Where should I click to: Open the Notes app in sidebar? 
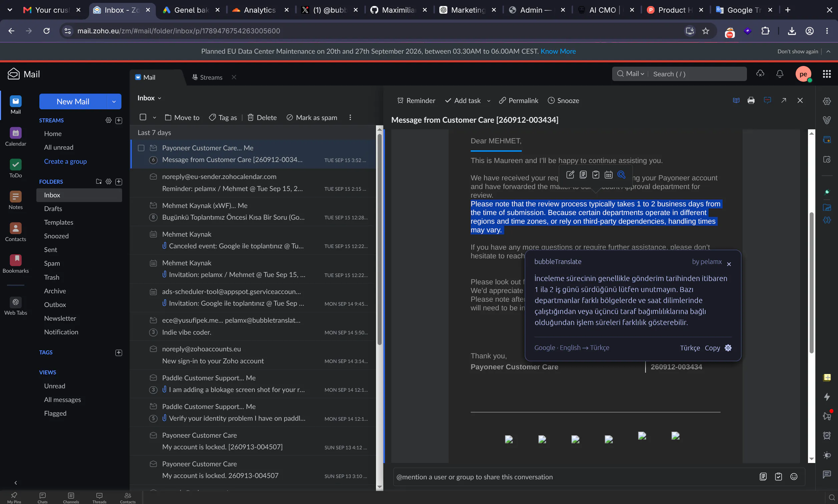16,200
